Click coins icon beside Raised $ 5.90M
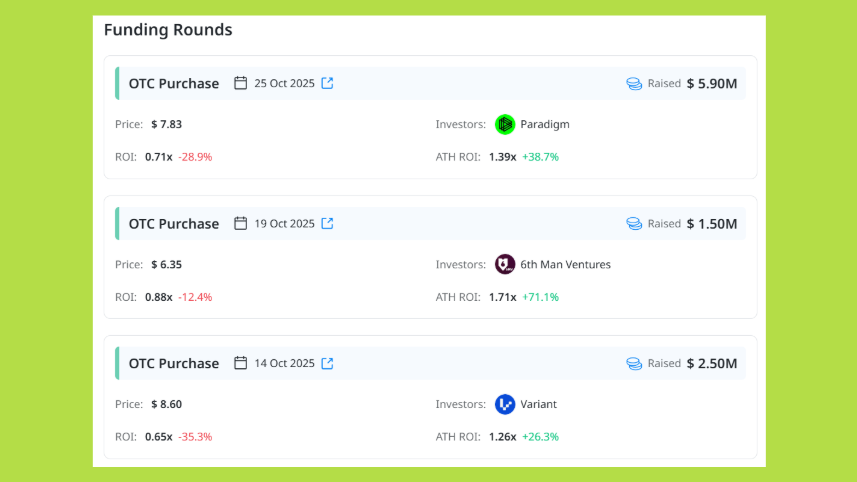The height and width of the screenshot is (482, 857). tap(634, 84)
